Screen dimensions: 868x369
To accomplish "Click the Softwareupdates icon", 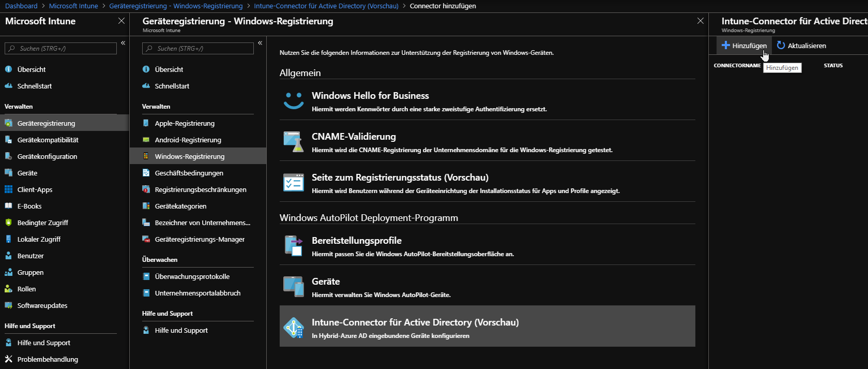I will [8, 305].
